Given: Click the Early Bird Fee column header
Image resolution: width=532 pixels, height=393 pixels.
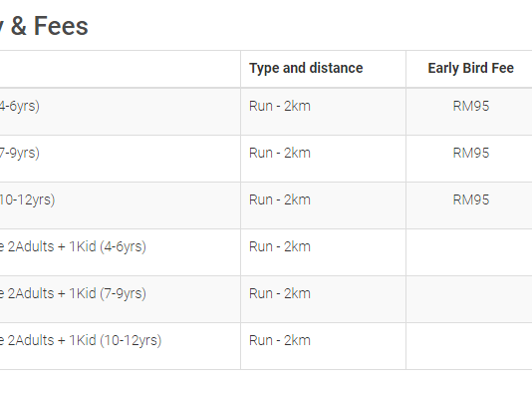Looking at the screenshot, I should click(x=470, y=68).
